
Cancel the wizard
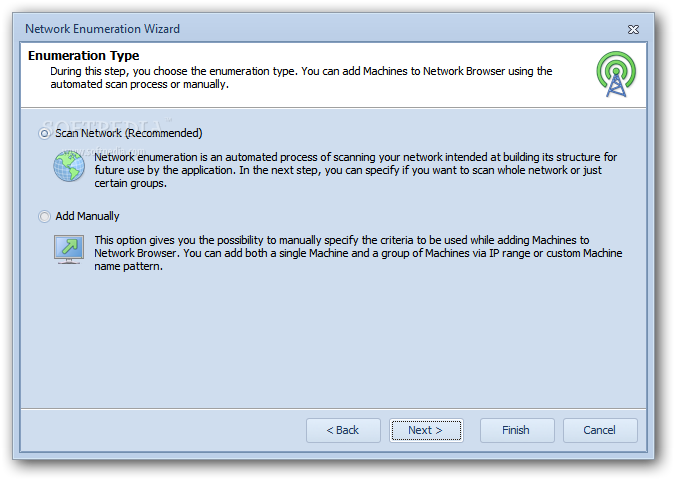click(x=600, y=430)
